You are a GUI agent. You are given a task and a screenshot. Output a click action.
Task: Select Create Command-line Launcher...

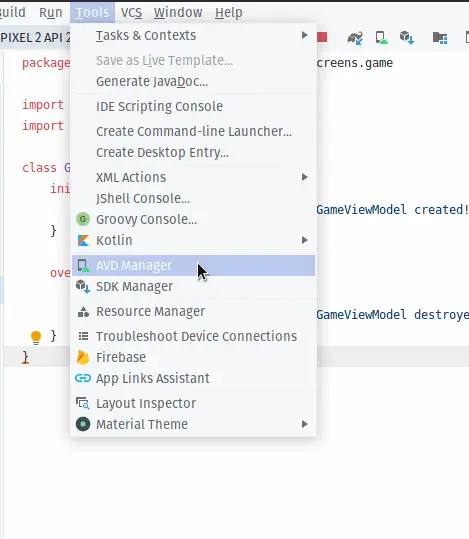193,131
